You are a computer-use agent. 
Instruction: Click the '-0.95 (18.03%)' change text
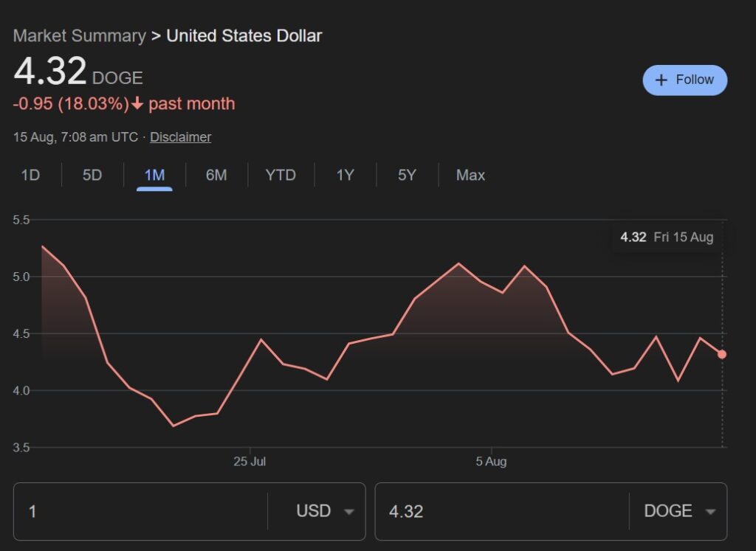tap(71, 103)
